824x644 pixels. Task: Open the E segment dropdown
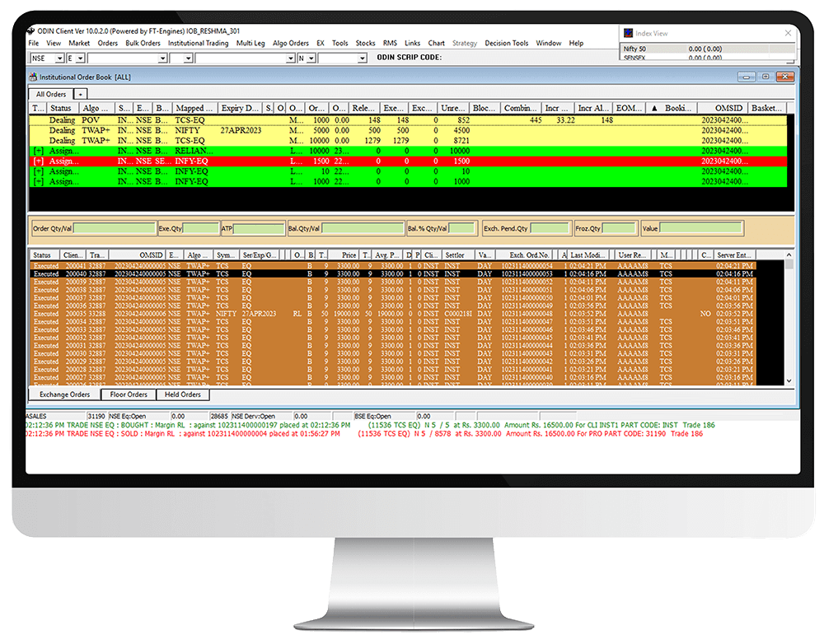click(80, 58)
